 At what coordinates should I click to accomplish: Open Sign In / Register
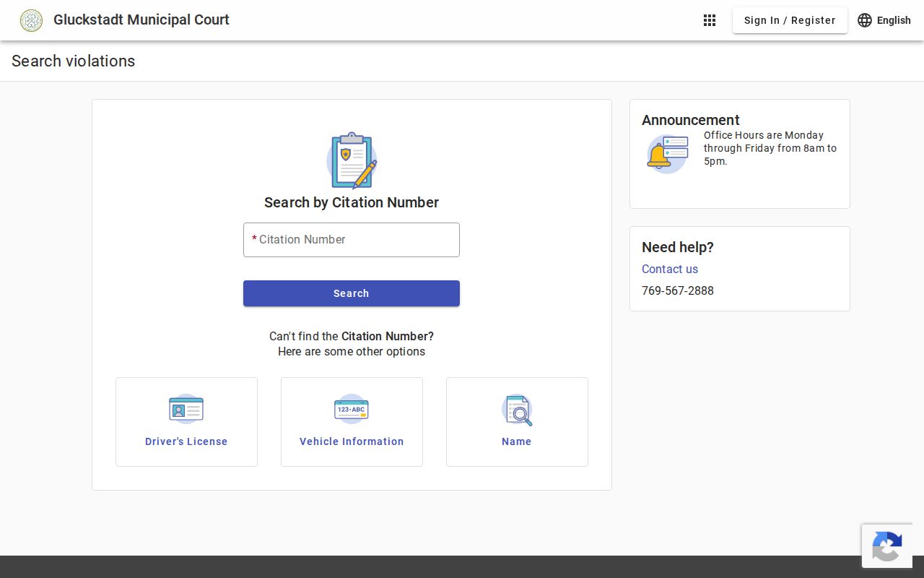tap(790, 20)
